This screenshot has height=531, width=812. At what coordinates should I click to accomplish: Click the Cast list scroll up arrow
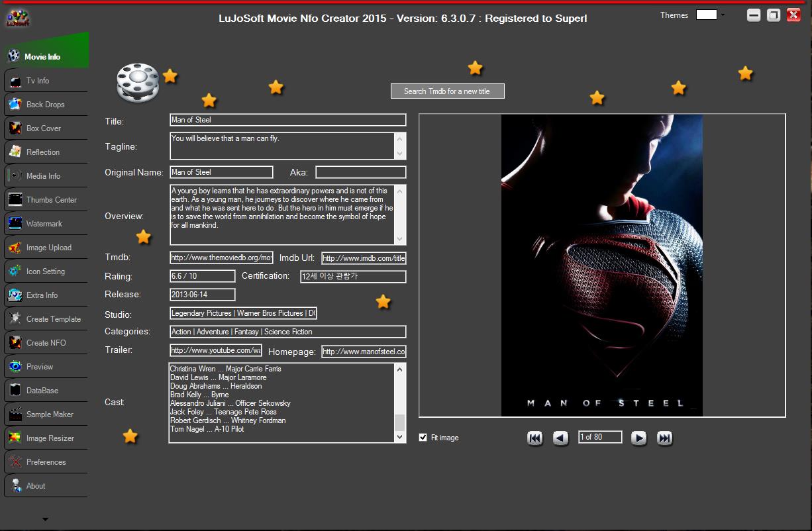pyautogui.click(x=399, y=369)
